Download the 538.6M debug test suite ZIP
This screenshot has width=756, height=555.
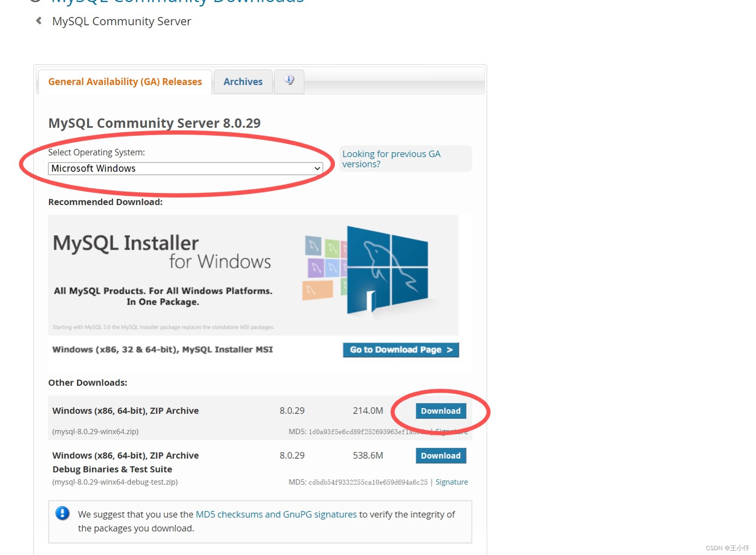pyautogui.click(x=440, y=455)
